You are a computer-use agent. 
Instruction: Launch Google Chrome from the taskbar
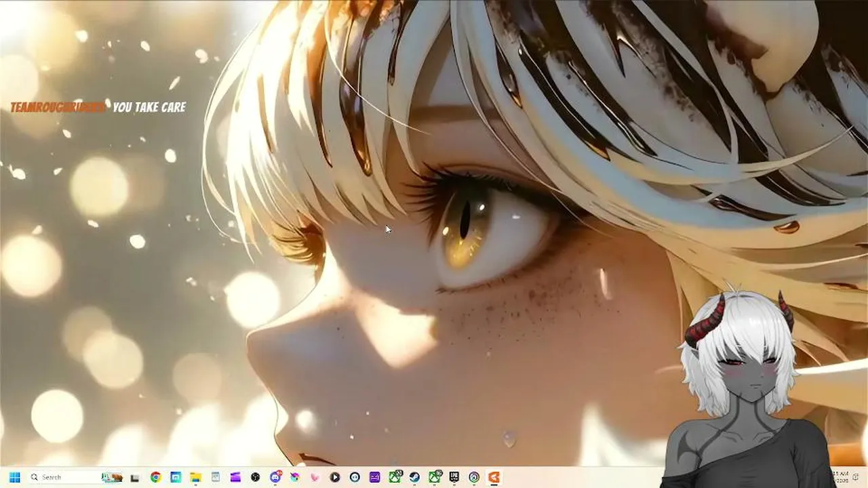point(155,477)
